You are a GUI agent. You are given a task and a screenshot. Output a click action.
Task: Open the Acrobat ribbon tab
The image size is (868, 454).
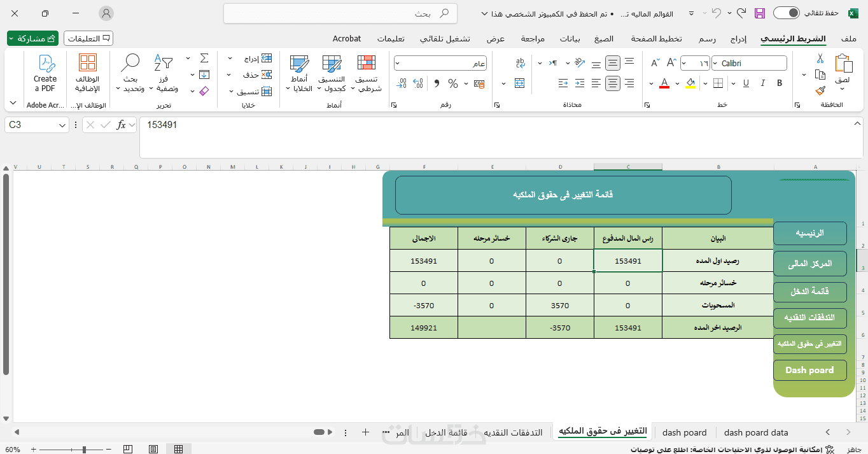click(347, 39)
